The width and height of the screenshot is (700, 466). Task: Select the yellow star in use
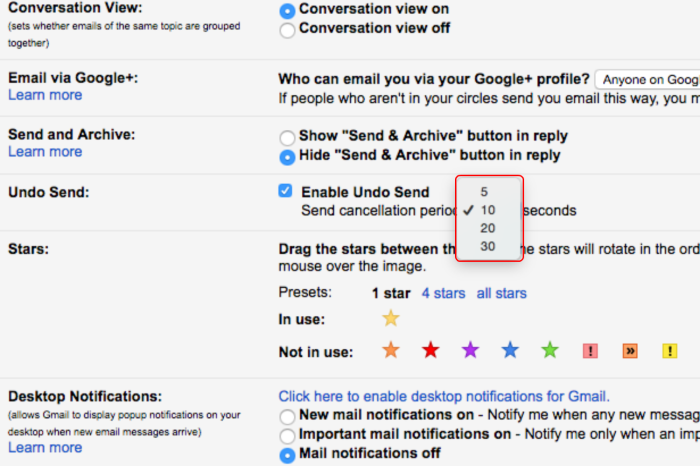391,318
